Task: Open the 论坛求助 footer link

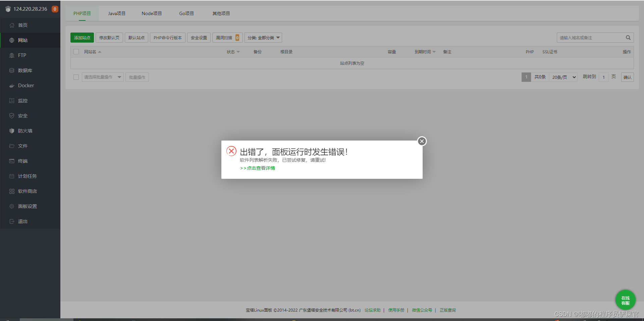Action: [373, 310]
